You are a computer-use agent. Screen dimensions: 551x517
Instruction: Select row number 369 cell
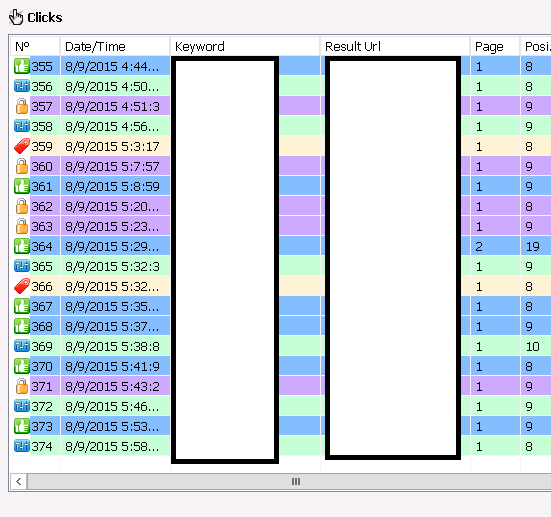click(x=42, y=347)
